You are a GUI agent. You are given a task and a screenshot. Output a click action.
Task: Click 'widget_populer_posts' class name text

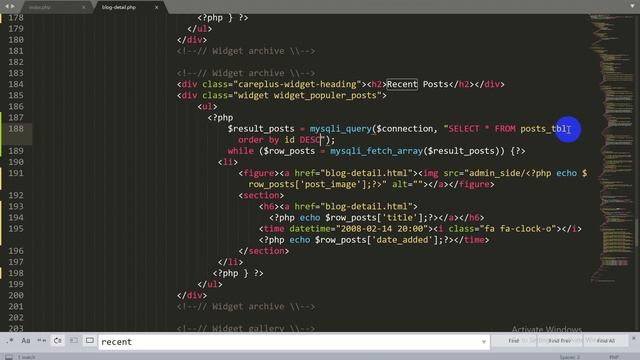coord(325,96)
